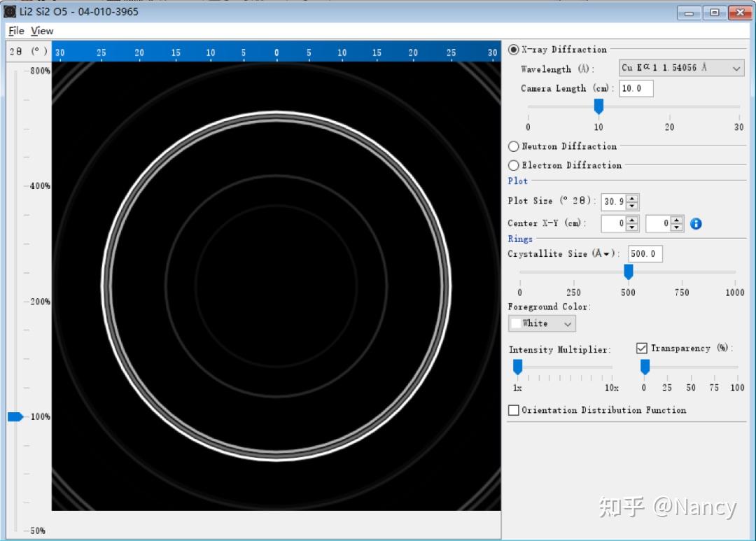Image resolution: width=756 pixels, height=541 pixels.
Task: Decrease Center Y value with down arrow
Action: pyautogui.click(x=676, y=227)
